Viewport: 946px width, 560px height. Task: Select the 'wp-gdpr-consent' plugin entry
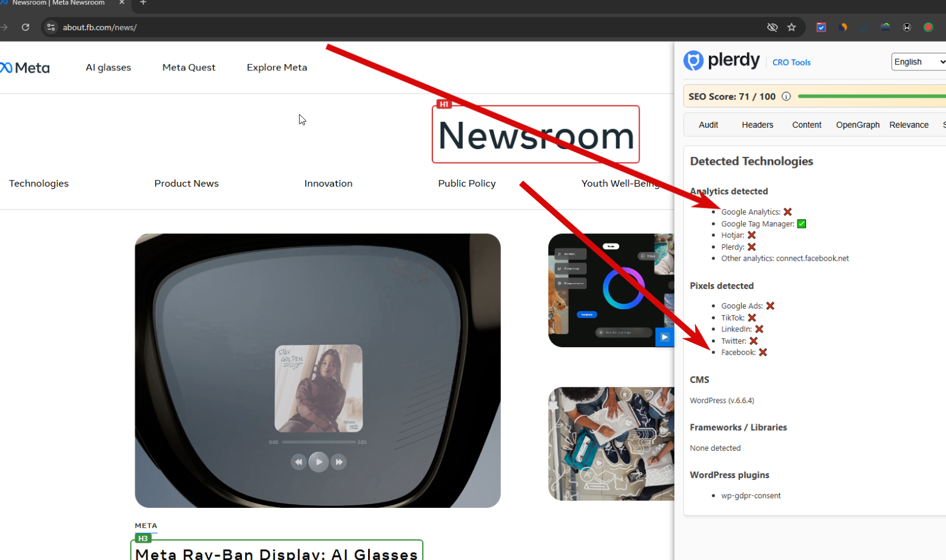pos(751,496)
